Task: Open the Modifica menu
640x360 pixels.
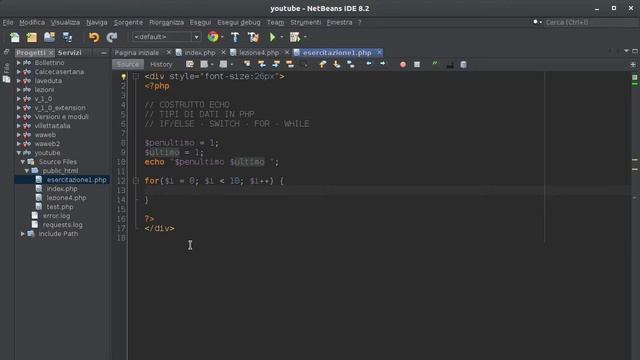Action: (32, 22)
